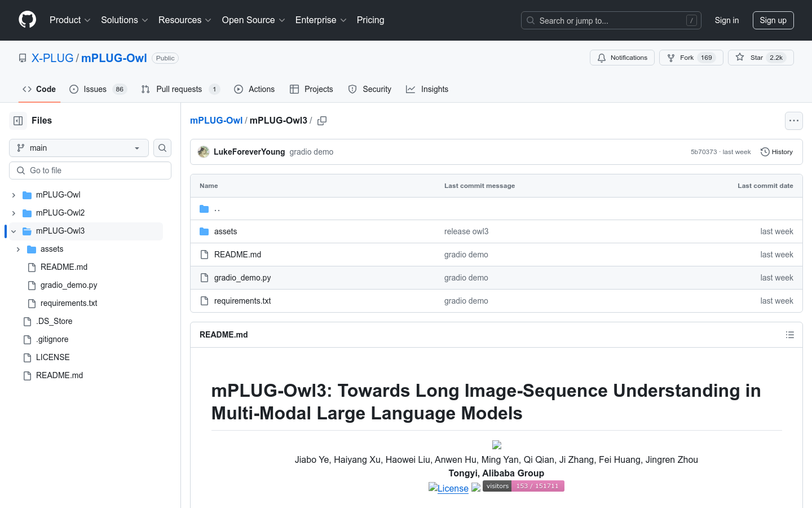
Task: Open the Security tab
Action: point(370,89)
